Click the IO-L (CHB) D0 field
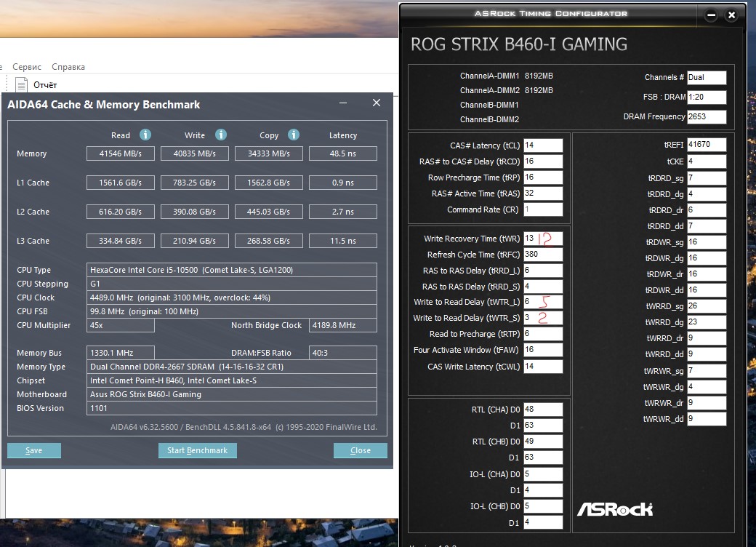The image size is (756, 547). 543,506
